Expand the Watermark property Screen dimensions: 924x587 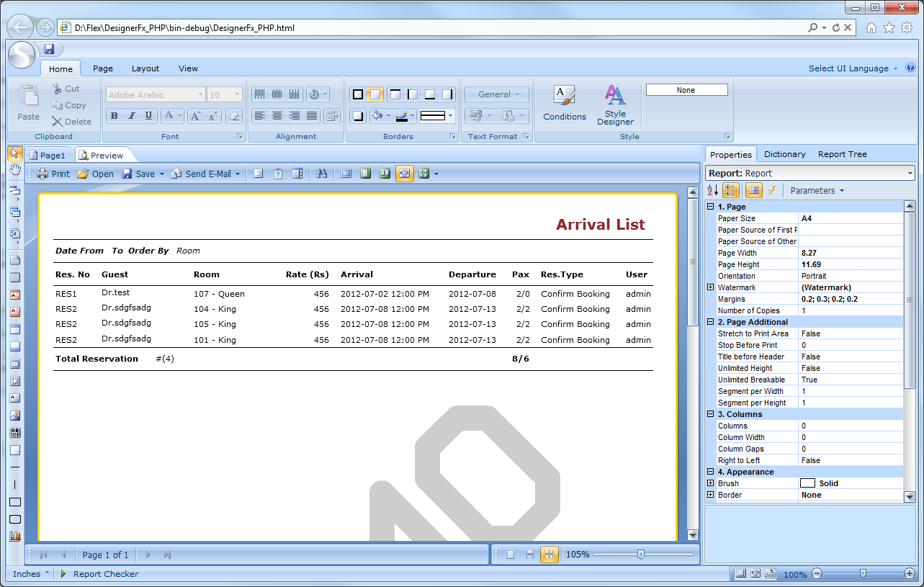tap(711, 287)
